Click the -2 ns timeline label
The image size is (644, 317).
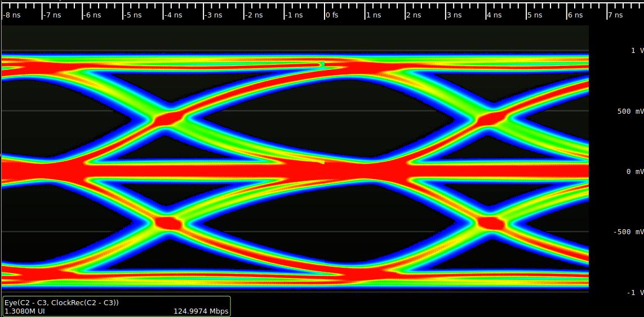(x=255, y=15)
